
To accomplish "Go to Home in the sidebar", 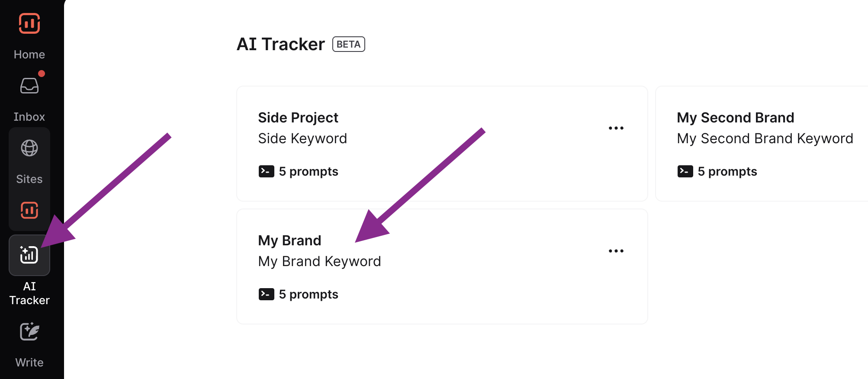I will [x=29, y=55].
